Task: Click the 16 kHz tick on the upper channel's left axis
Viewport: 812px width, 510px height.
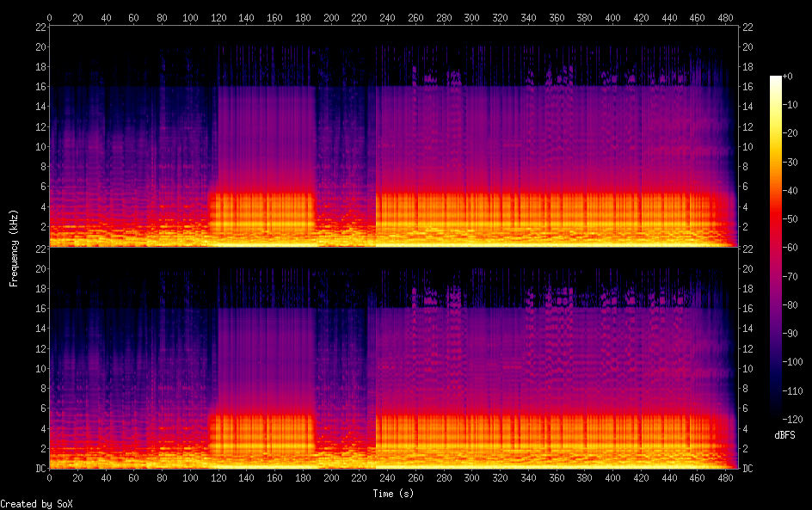Action: click(x=39, y=87)
